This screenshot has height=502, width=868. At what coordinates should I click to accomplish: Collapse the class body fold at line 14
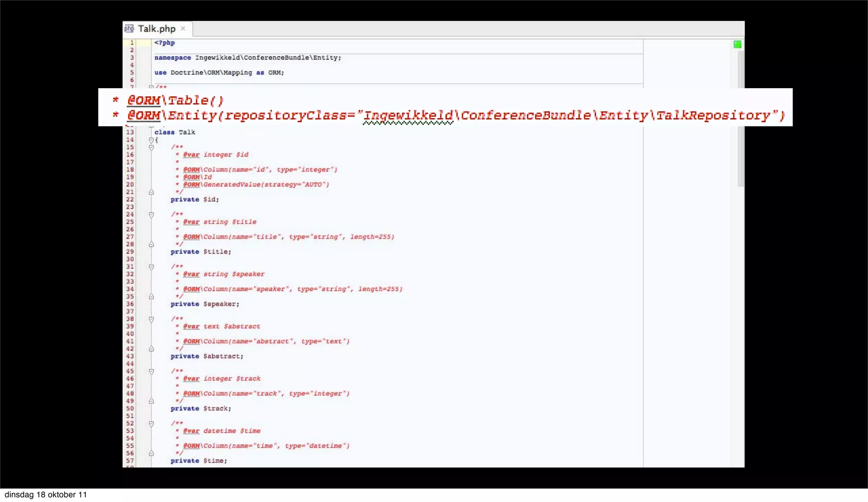pyautogui.click(x=151, y=140)
